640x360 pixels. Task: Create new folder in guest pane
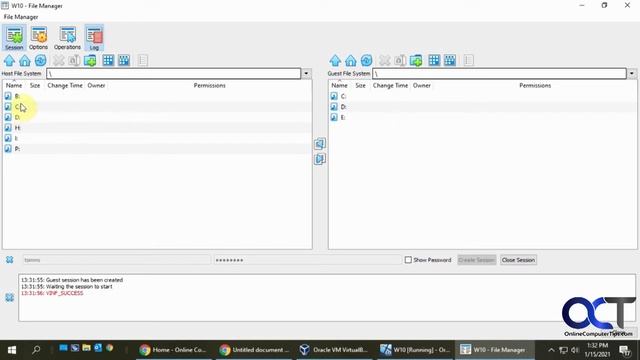[416, 60]
